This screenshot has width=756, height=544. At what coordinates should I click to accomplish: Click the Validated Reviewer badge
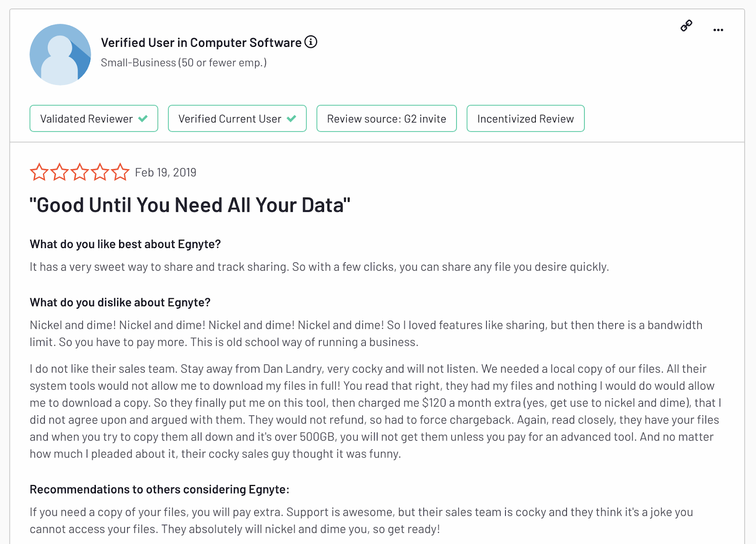click(94, 119)
